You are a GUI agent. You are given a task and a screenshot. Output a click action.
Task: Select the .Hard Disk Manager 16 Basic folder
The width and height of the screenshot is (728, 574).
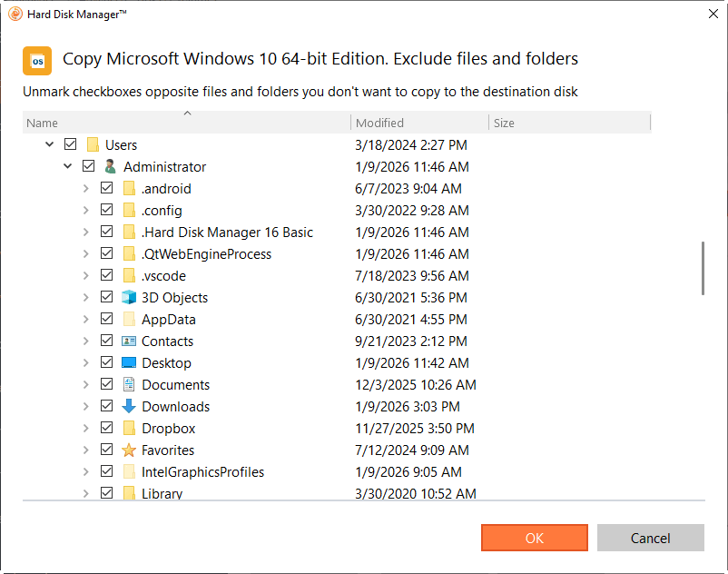point(227,233)
